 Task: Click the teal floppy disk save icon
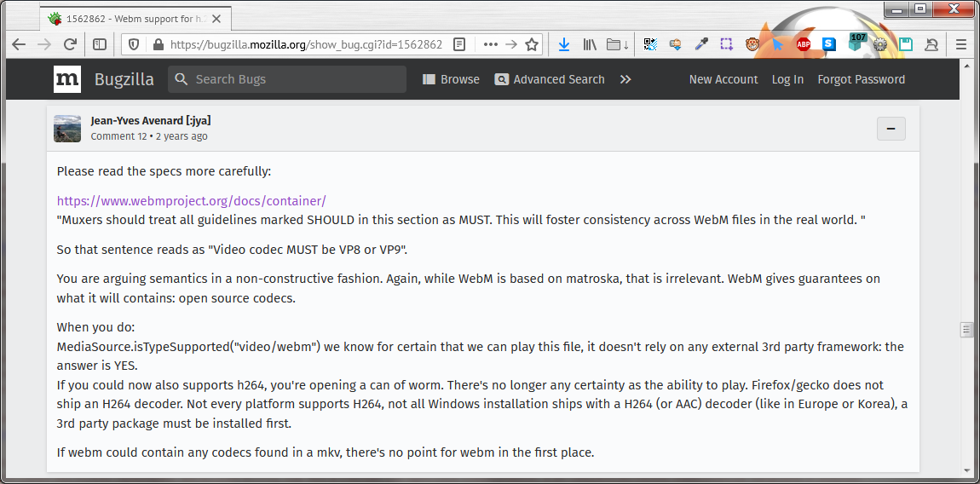click(x=906, y=44)
